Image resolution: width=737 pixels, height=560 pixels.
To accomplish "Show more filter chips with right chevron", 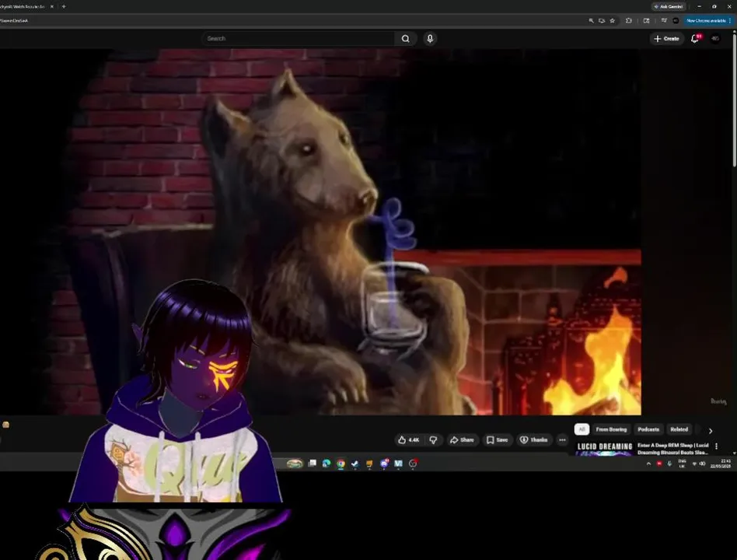I will 711,430.
